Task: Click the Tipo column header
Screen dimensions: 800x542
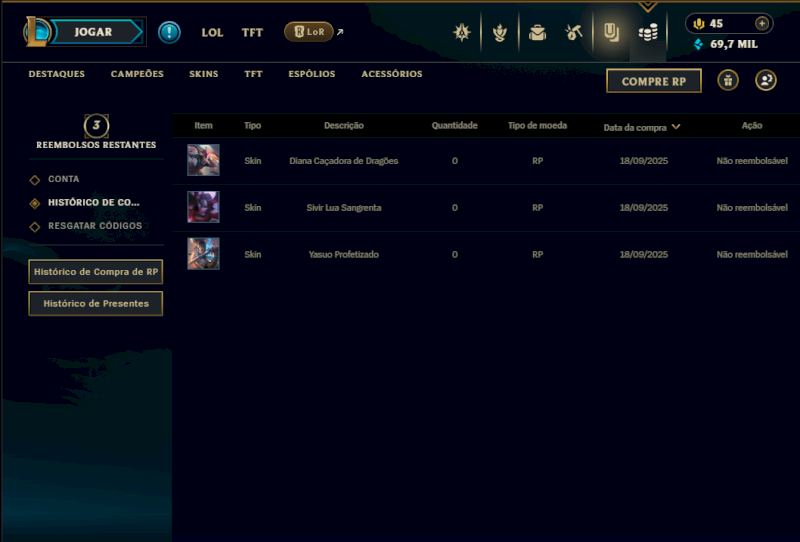Action: click(x=253, y=126)
